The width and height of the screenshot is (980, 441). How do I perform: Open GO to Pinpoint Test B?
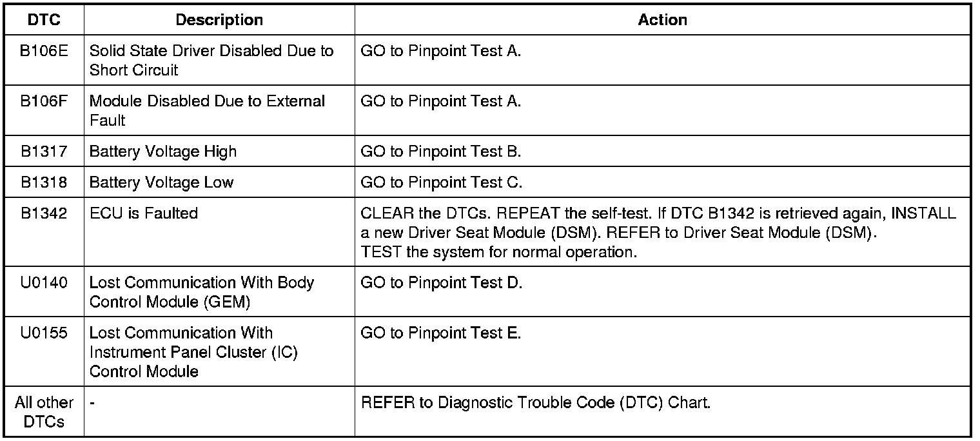pyautogui.click(x=441, y=152)
